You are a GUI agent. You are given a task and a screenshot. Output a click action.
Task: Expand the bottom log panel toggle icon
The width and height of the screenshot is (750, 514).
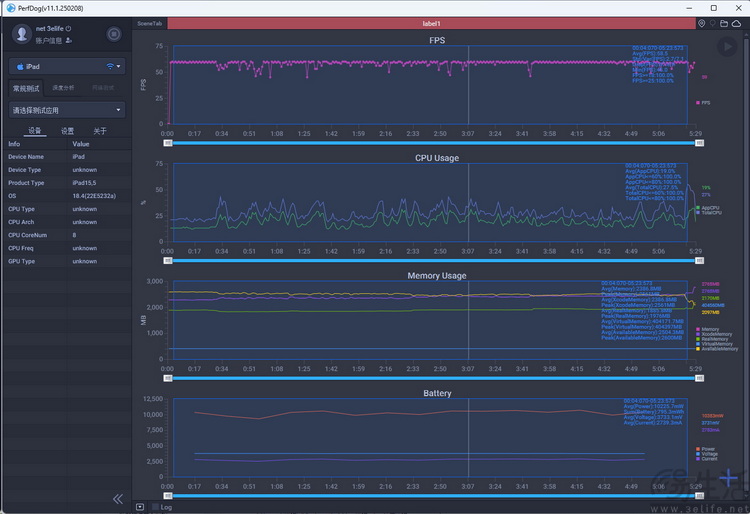140,507
